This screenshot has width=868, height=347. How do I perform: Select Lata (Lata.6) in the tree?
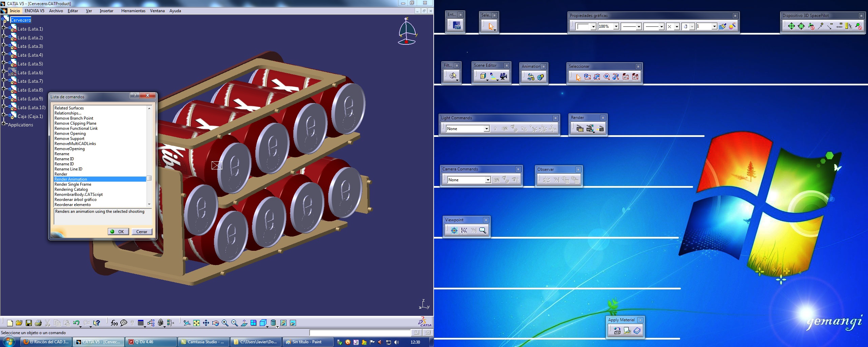coord(30,73)
